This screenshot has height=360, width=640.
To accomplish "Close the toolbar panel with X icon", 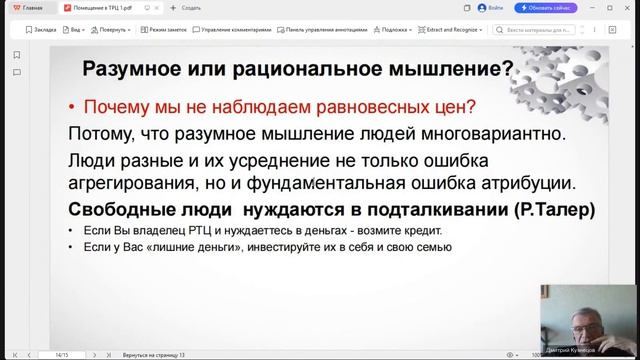I will (x=612, y=30).
